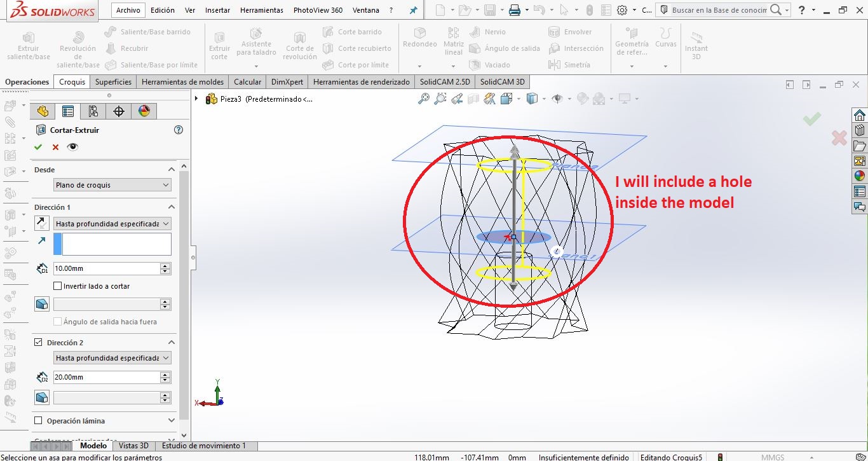
Task: Click the Direction 2 depth field 20.00mm
Action: 107,377
